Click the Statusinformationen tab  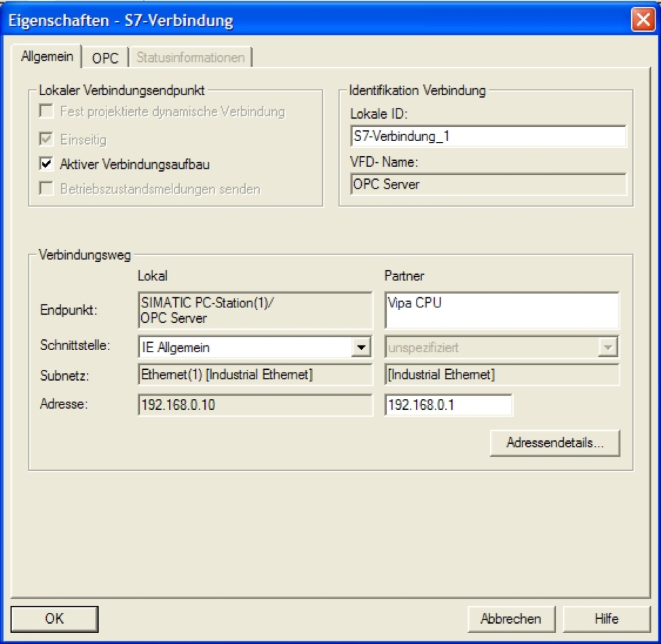point(190,58)
